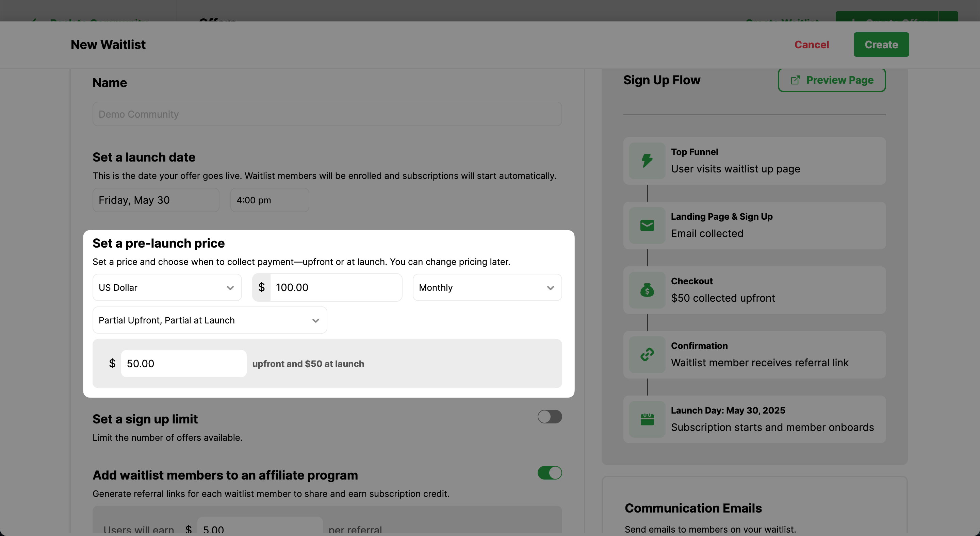Viewport: 980px width, 536px height.
Task: Click the 50.00 upfront amount field
Action: click(183, 364)
